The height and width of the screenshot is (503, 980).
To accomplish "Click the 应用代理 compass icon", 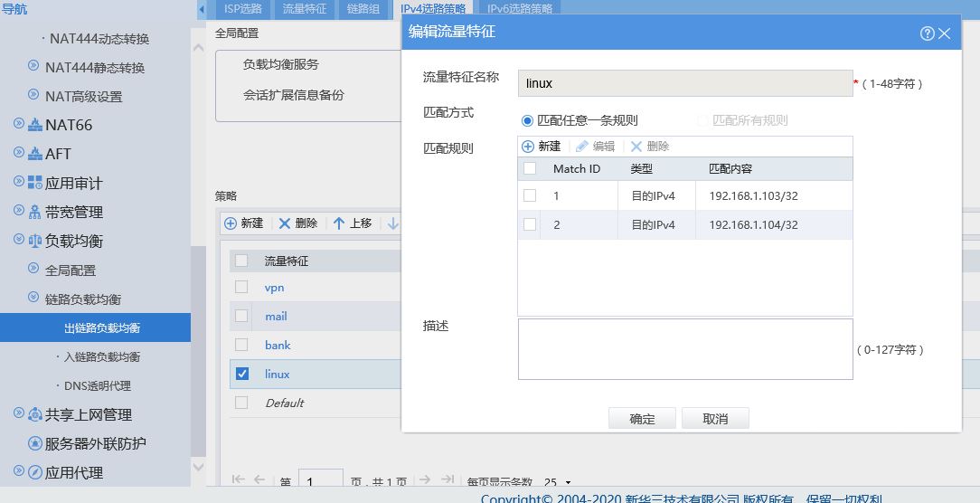I will [35, 472].
